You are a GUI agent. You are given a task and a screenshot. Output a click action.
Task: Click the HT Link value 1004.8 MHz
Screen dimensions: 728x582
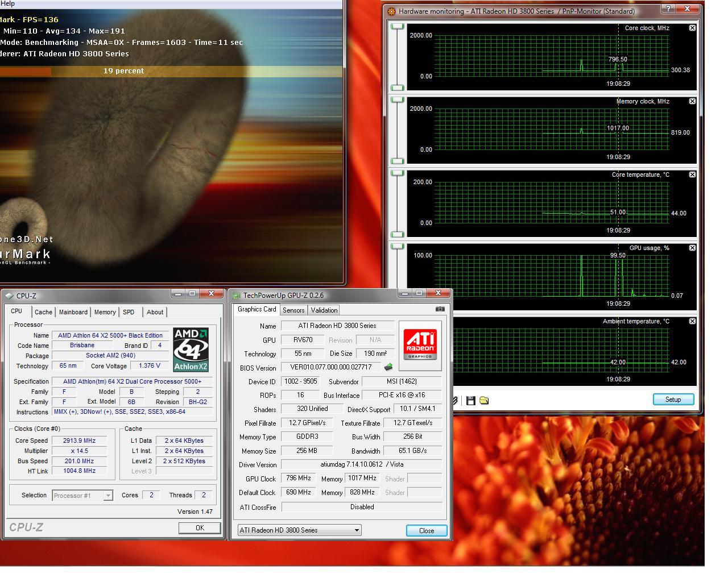point(80,471)
